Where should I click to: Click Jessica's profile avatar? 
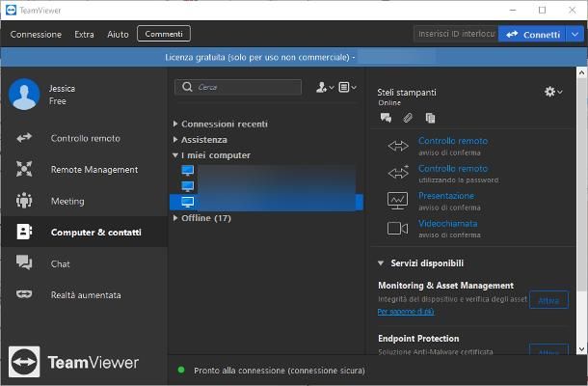click(x=24, y=95)
